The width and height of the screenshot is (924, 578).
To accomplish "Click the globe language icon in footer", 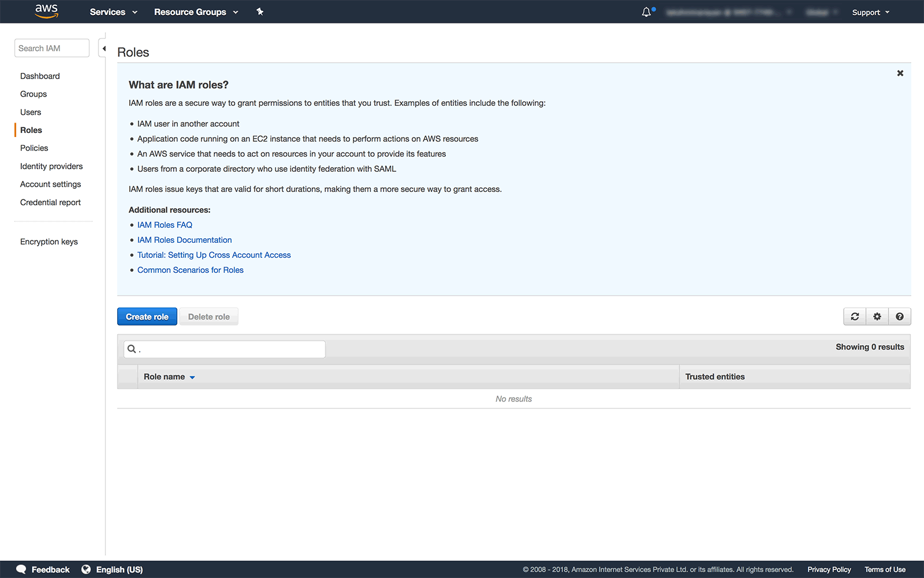I will coord(86,569).
